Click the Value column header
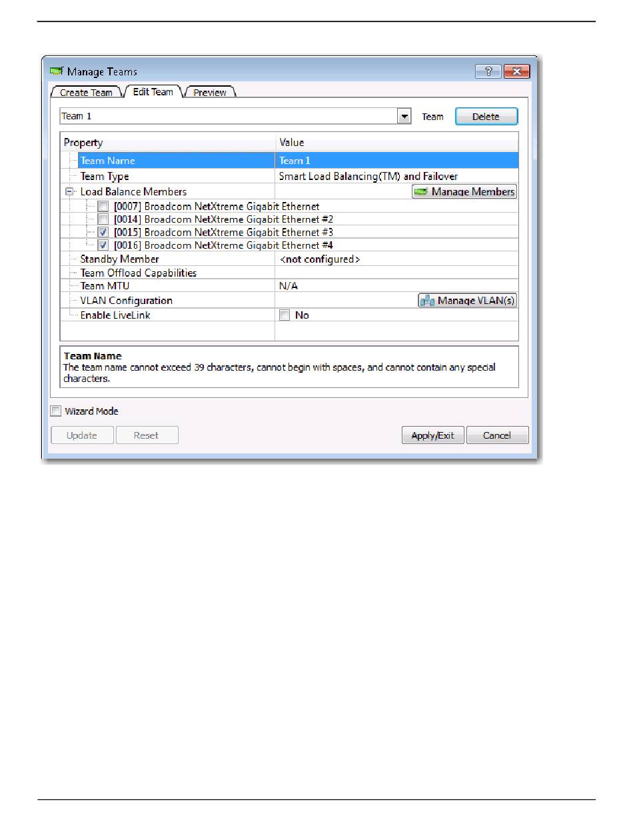 396,143
